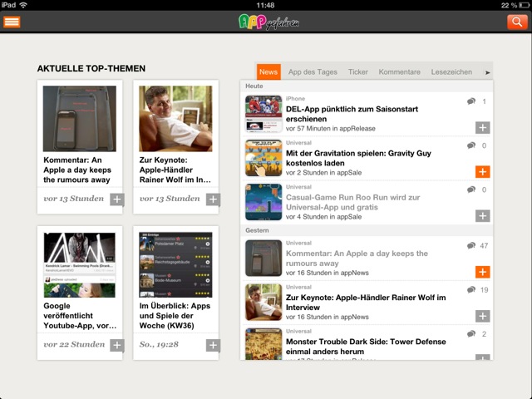Expand Rainer Wolf interview list item plus
532x399 pixels.
tap(482, 316)
